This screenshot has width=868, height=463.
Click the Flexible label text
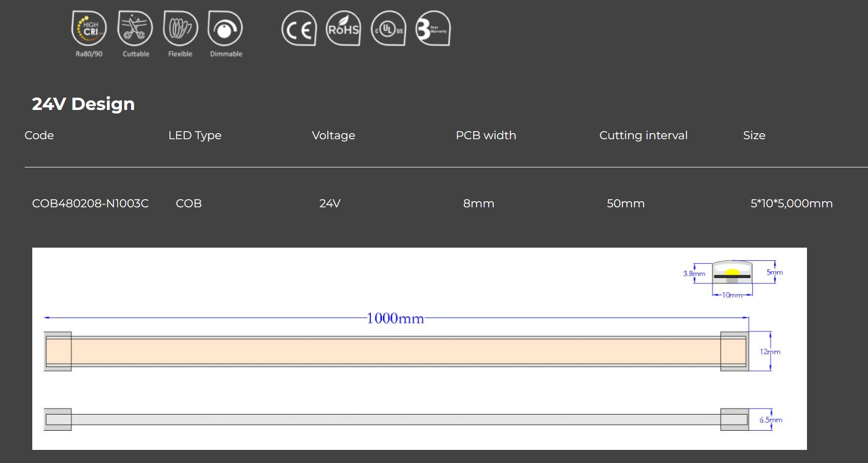[x=180, y=54]
